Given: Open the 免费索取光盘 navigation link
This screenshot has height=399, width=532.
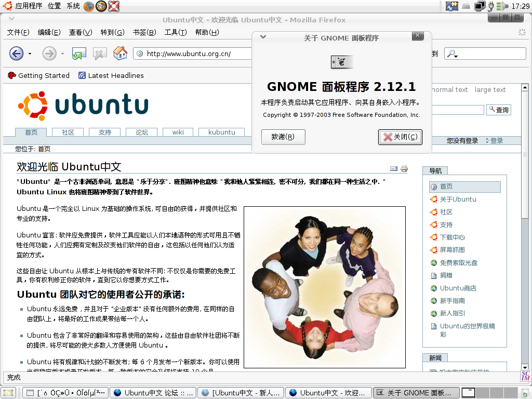Looking at the screenshot, I should point(459,263).
